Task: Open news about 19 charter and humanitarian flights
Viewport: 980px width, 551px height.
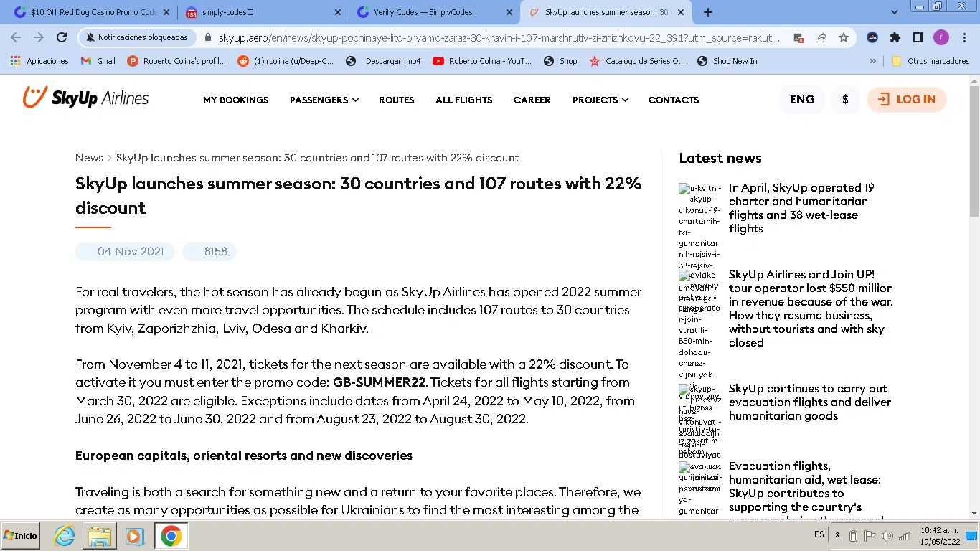Action: (801, 208)
